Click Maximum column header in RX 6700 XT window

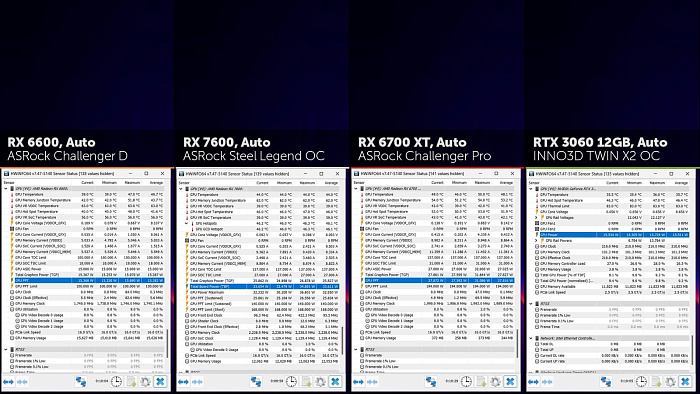click(x=482, y=183)
